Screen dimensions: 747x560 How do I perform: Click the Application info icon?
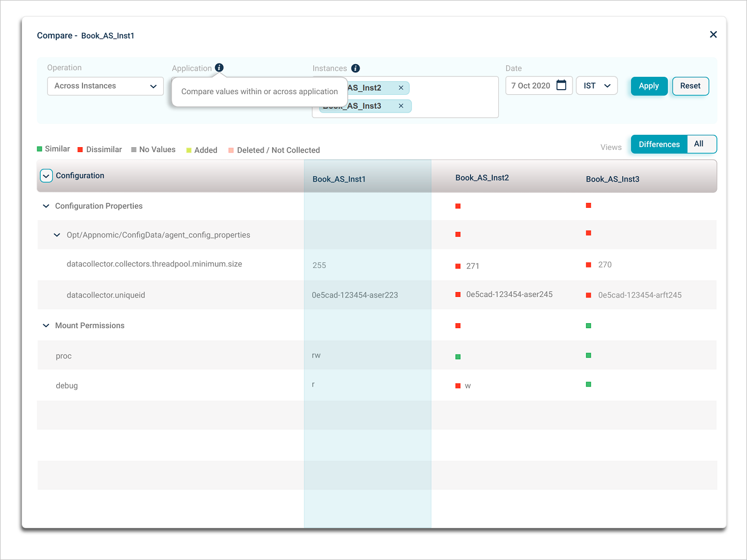[219, 67]
